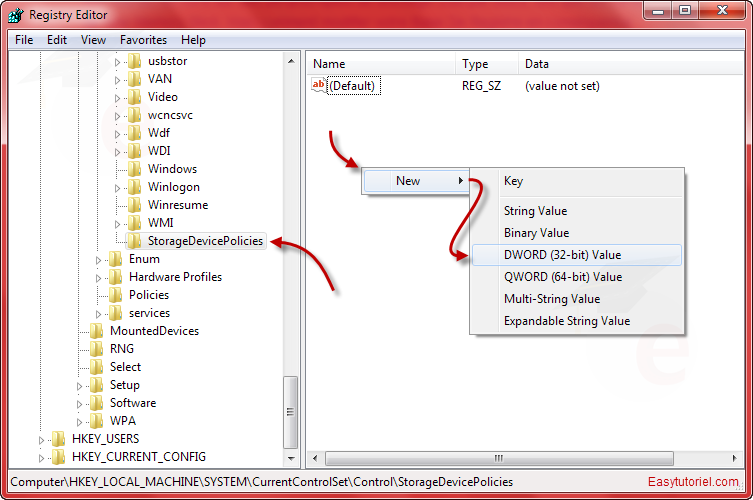Click the Setup folder icon

(x=97, y=385)
